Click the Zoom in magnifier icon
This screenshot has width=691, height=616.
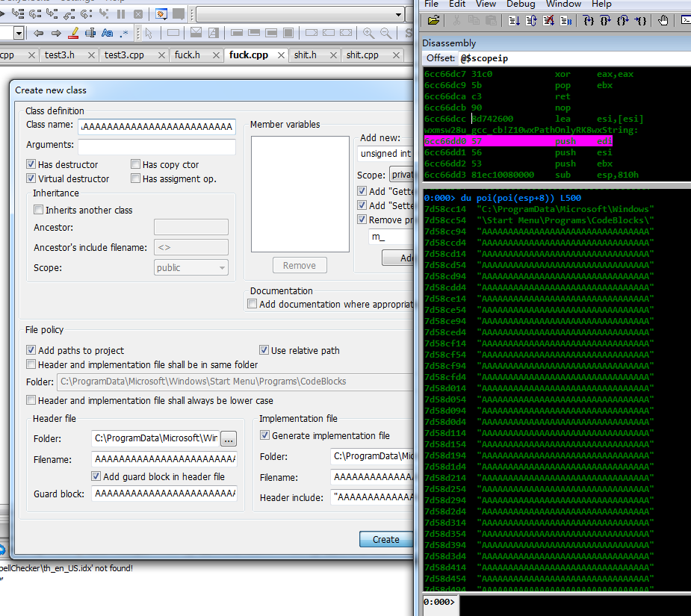coord(368,33)
